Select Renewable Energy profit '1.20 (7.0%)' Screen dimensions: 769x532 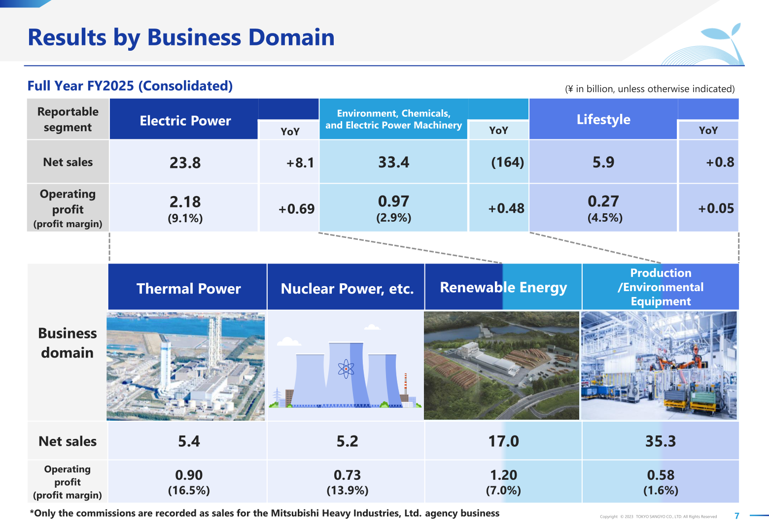503,482
